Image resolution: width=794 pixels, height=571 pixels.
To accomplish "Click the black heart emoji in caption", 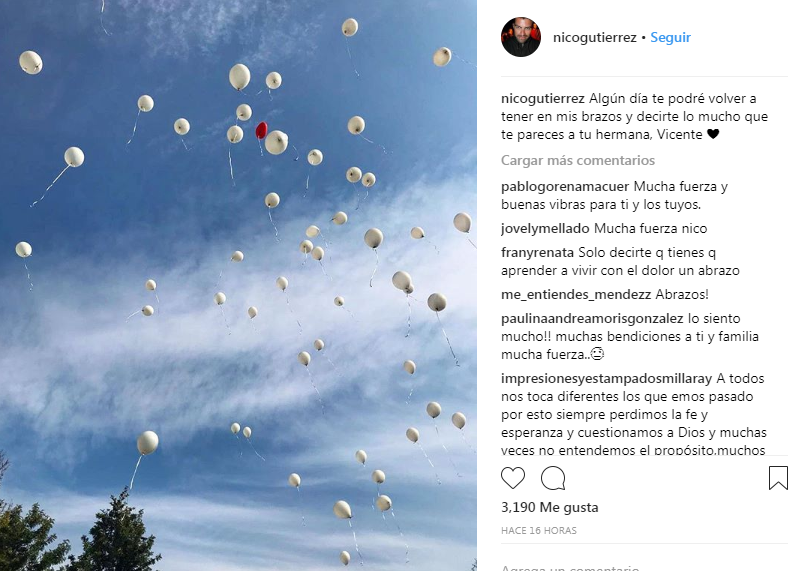I will (x=713, y=134).
